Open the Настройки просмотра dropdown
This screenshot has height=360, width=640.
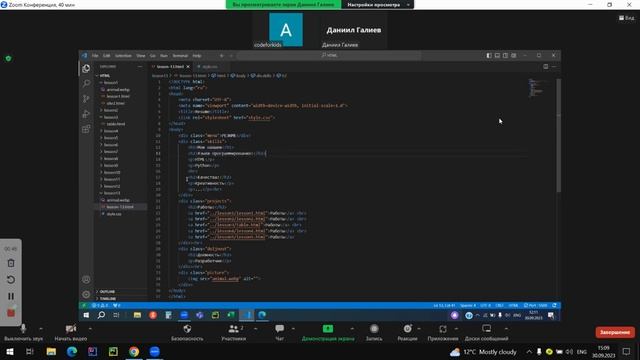tap(377, 4)
